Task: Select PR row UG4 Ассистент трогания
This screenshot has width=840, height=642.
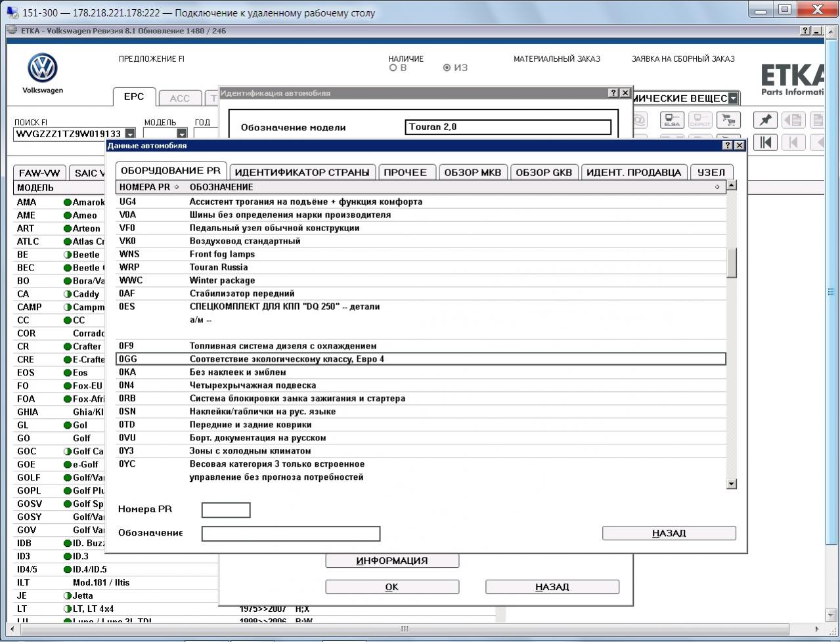Action: pos(421,202)
